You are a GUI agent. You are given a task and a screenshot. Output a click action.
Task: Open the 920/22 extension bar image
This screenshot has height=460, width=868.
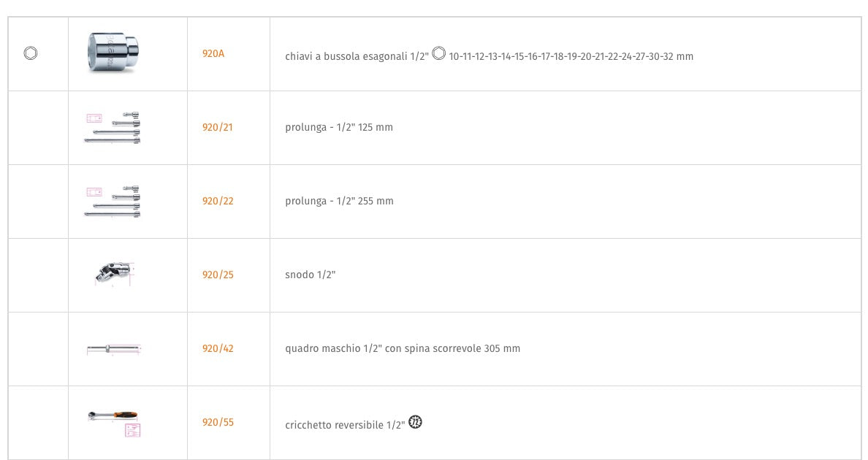click(x=113, y=202)
